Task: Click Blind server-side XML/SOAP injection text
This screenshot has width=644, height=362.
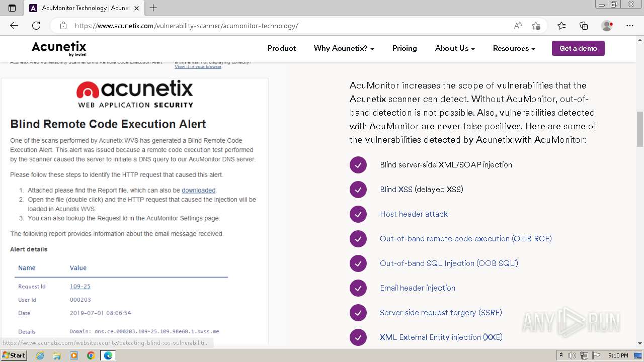Action: pyautogui.click(x=446, y=165)
